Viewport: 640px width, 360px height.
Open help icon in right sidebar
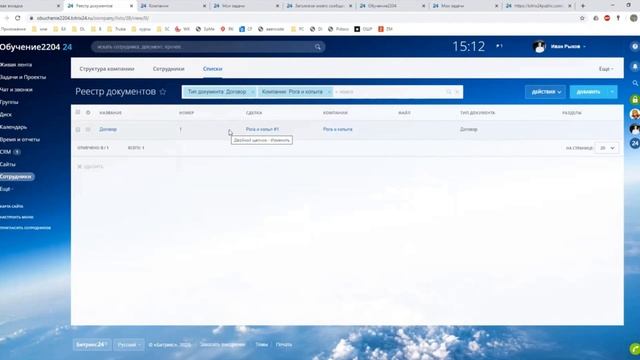click(x=635, y=47)
